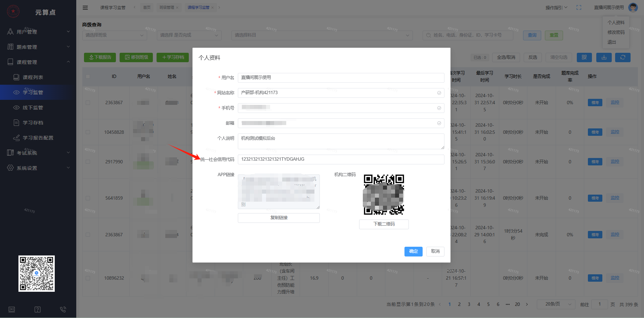Click 确定 in the dialog

(x=413, y=251)
